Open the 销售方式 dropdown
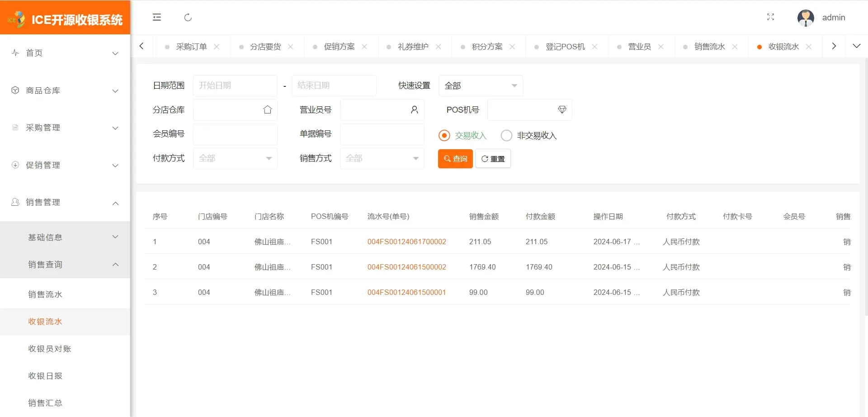The image size is (868, 417). pos(382,158)
